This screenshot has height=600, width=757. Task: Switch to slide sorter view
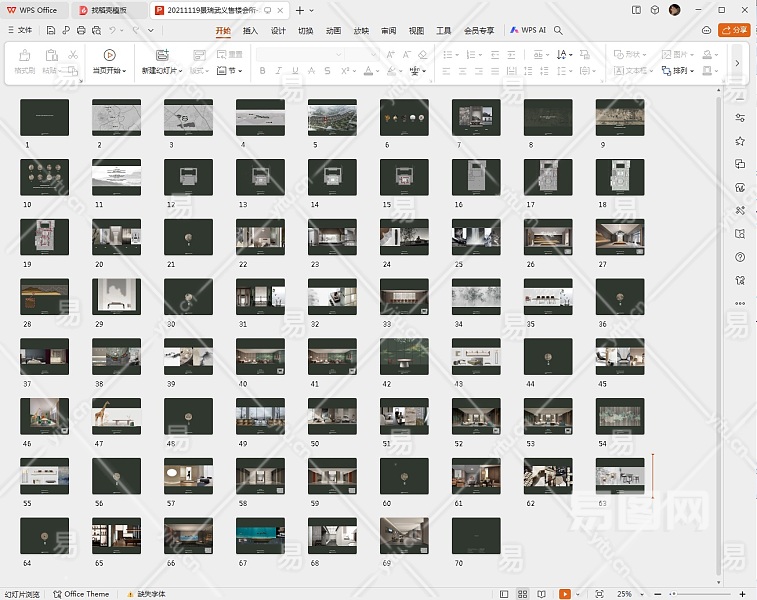(x=524, y=594)
